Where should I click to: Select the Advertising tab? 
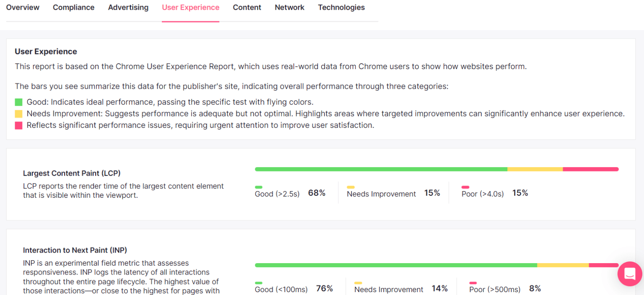point(128,8)
